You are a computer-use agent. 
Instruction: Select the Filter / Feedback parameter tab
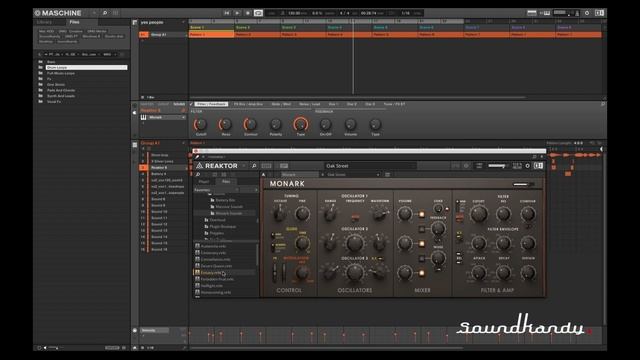(x=211, y=104)
